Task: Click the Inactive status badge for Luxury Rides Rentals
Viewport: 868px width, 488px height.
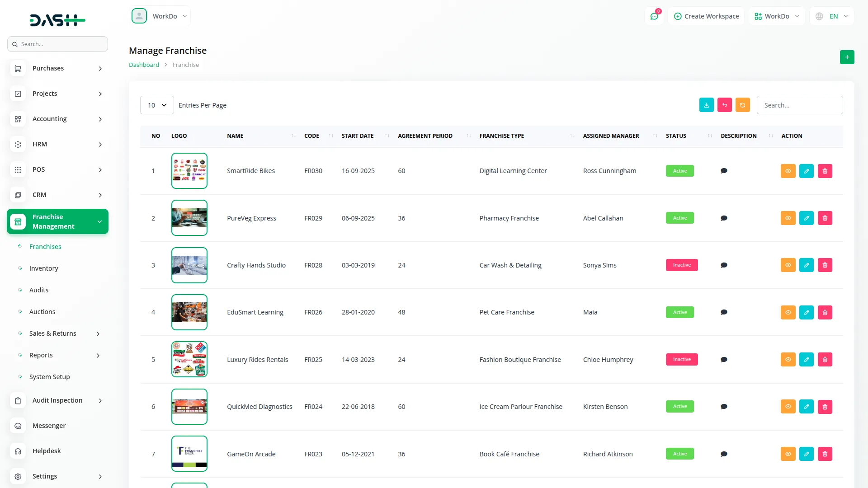Action: [x=681, y=360]
